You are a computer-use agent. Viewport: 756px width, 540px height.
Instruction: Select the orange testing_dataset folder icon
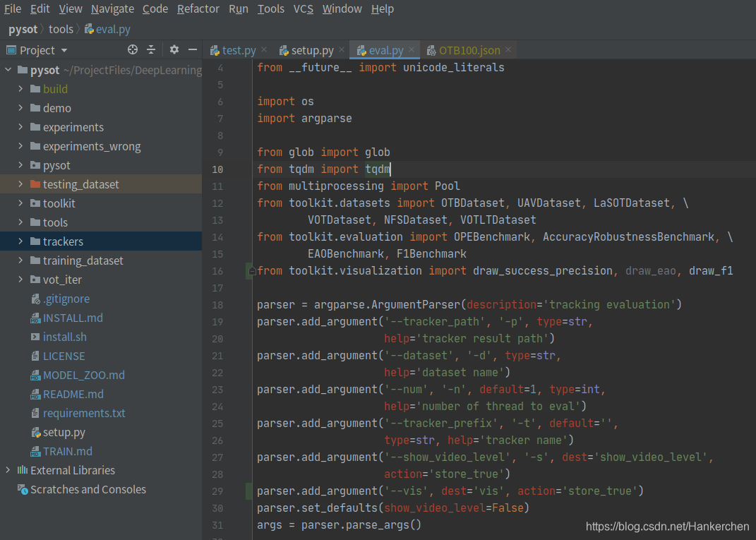[35, 184]
